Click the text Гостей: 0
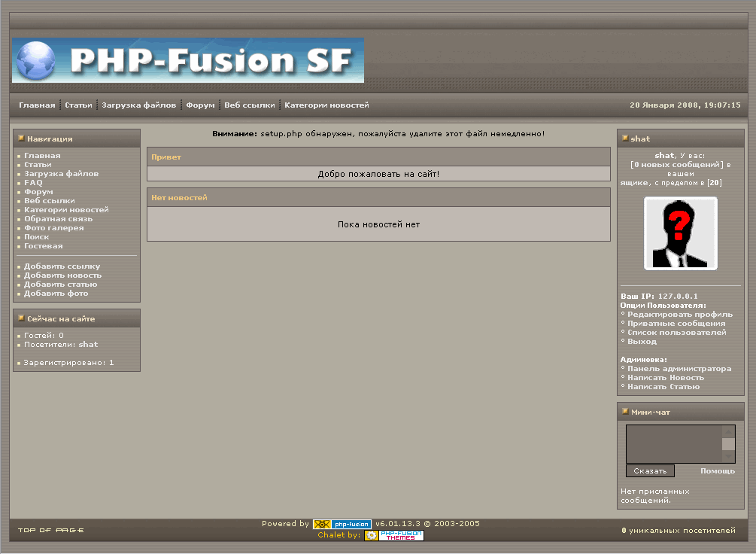This screenshot has height=554, width=756. point(44,336)
